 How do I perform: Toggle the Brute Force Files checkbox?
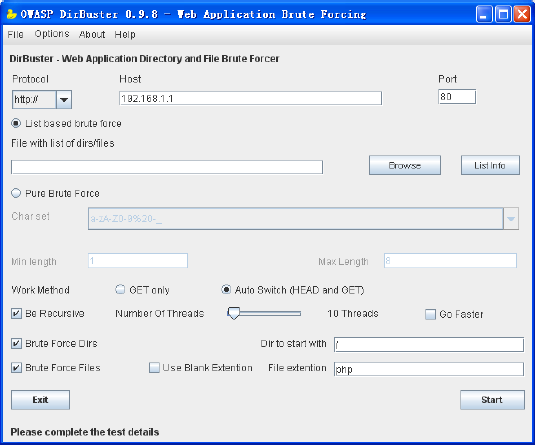point(16,368)
